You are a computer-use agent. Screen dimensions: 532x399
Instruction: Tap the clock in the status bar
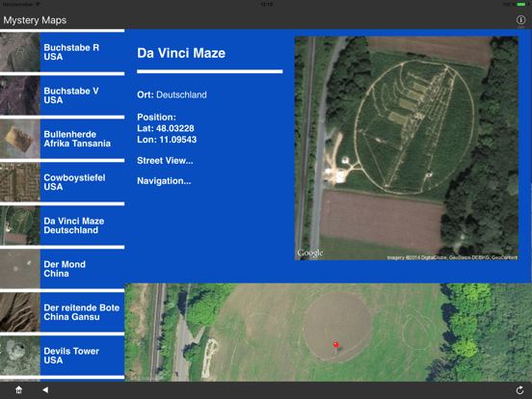[266, 4]
